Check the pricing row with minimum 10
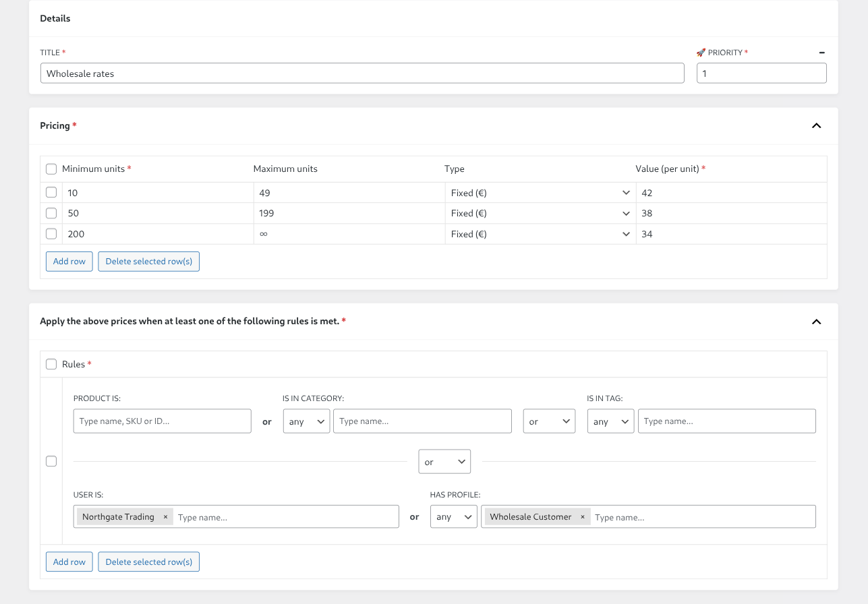Viewport: 868px width, 604px height. tap(51, 193)
